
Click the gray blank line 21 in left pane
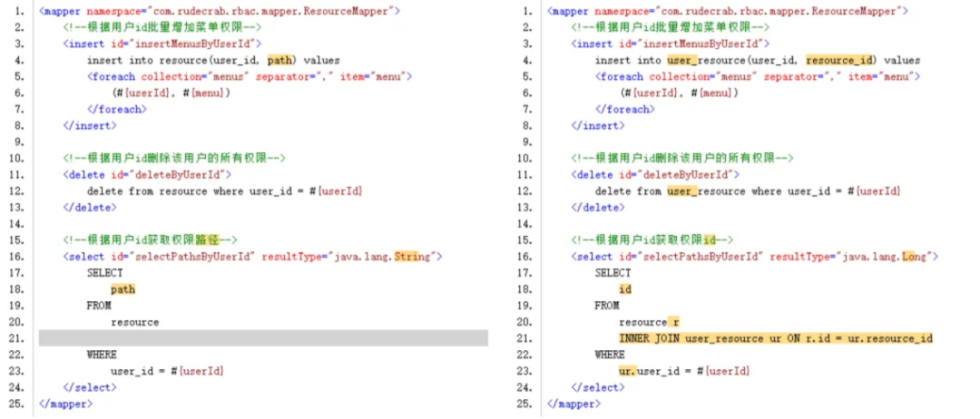(x=263, y=338)
